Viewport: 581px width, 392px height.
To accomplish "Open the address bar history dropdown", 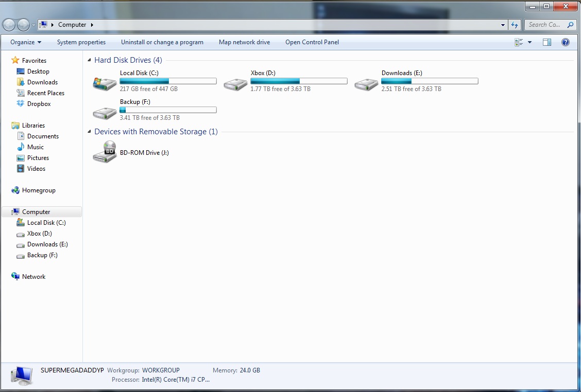I will point(502,25).
